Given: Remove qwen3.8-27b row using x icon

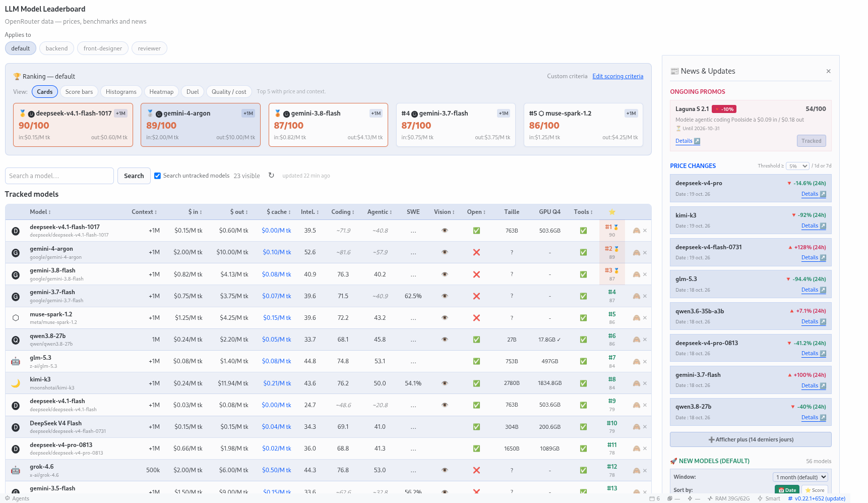Looking at the screenshot, I should 645,340.
